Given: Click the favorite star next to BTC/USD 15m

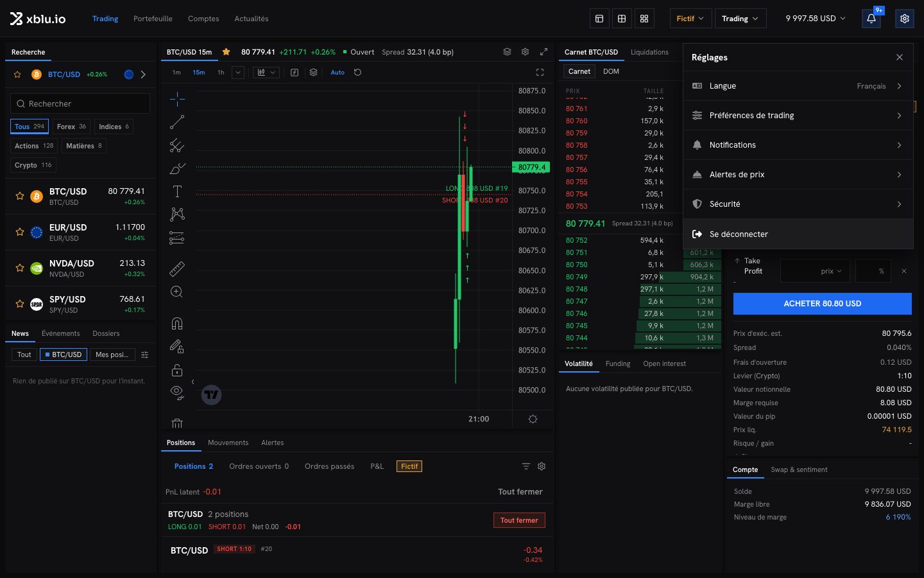Looking at the screenshot, I should (226, 52).
